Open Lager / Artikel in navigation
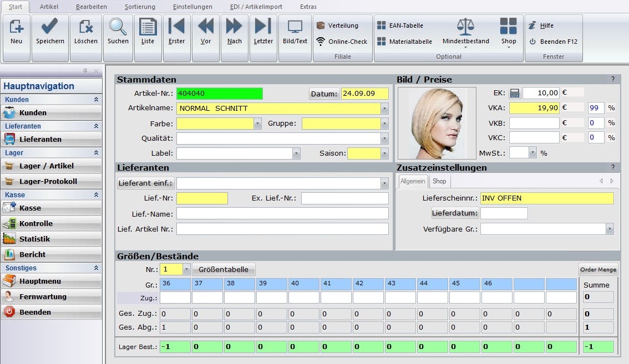This screenshot has width=629, height=364. (x=52, y=166)
